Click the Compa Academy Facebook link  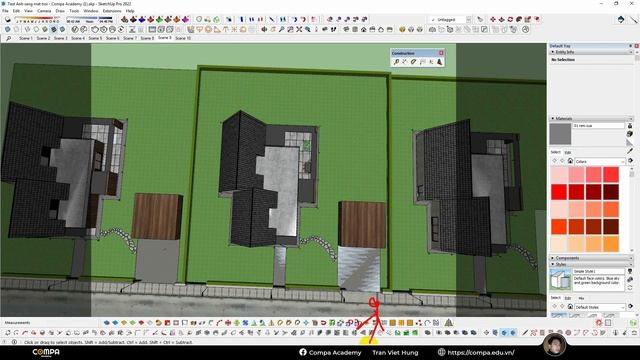pyautogui.click(x=330, y=352)
